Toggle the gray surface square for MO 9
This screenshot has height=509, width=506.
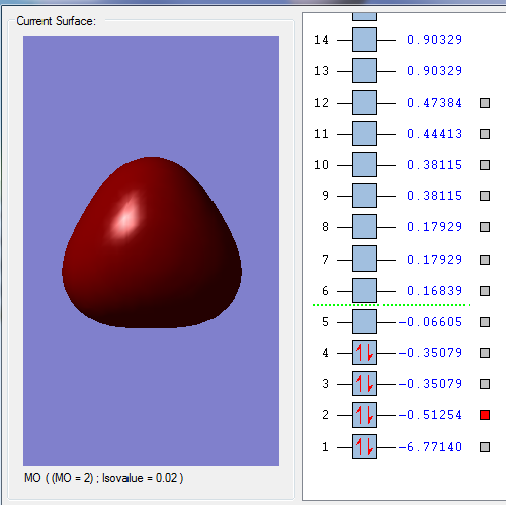click(485, 196)
